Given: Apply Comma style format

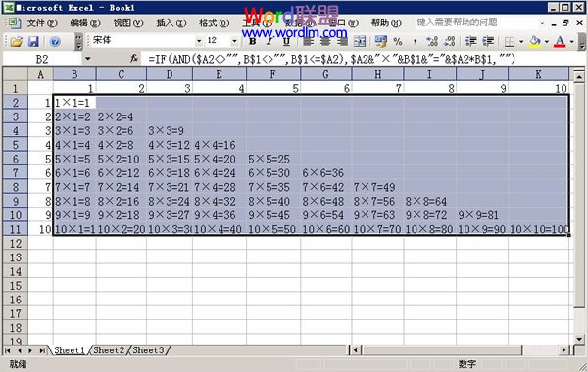Looking at the screenshot, I should [x=416, y=41].
